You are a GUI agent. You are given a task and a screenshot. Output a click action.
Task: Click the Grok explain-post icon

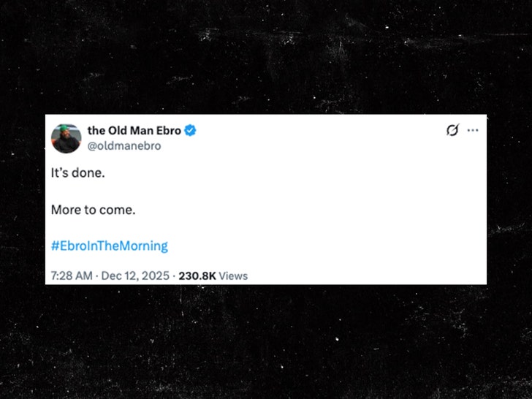click(452, 130)
